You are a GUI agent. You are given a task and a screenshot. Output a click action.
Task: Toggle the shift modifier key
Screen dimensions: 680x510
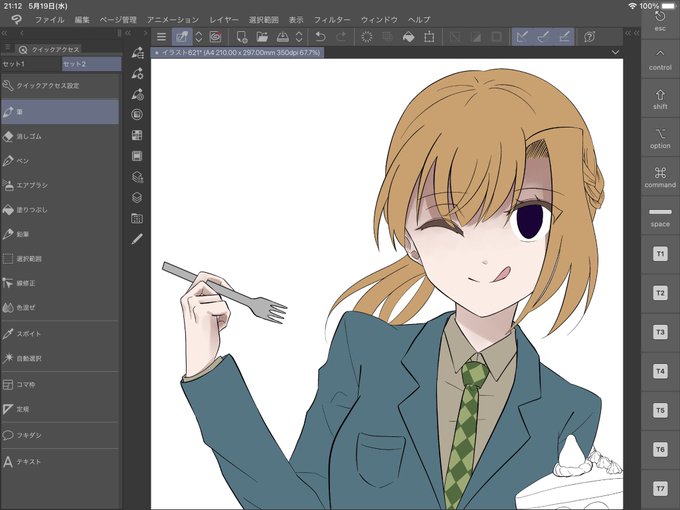pos(660,99)
